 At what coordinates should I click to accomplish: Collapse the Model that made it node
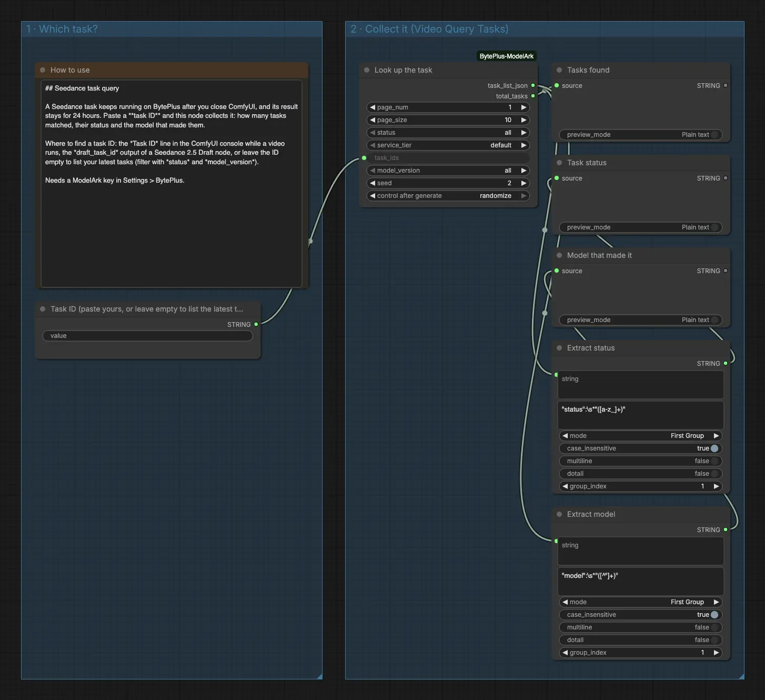pos(559,255)
